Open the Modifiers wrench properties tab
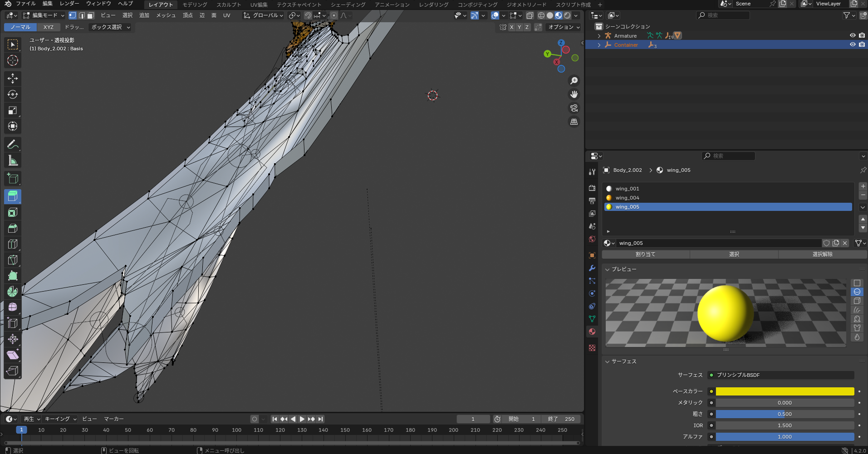Image resolution: width=868 pixels, height=454 pixels. (x=592, y=268)
